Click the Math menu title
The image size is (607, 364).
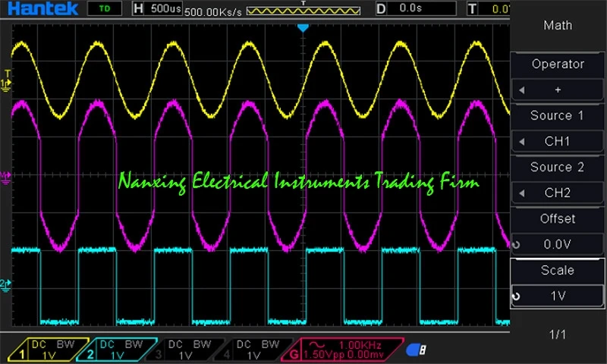tap(558, 26)
